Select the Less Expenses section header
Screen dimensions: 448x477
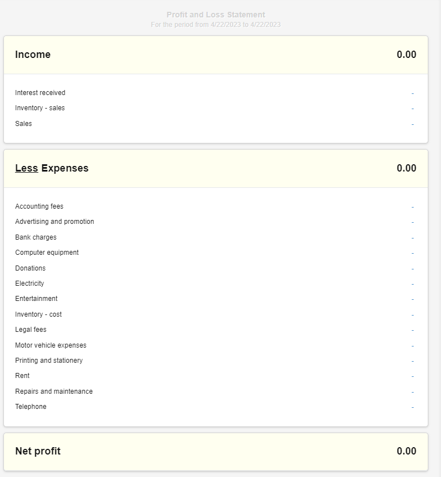coord(216,169)
